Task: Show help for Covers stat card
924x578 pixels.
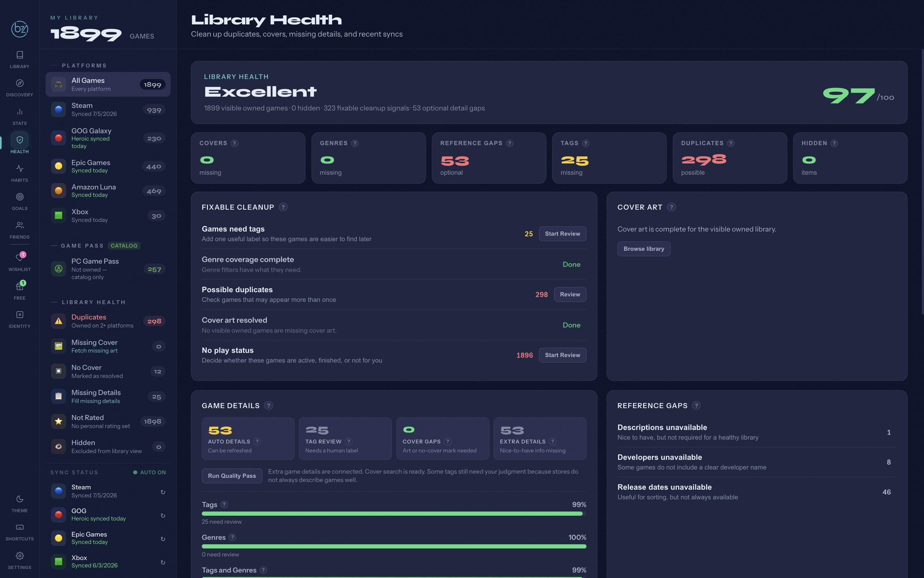Action: pyautogui.click(x=235, y=143)
